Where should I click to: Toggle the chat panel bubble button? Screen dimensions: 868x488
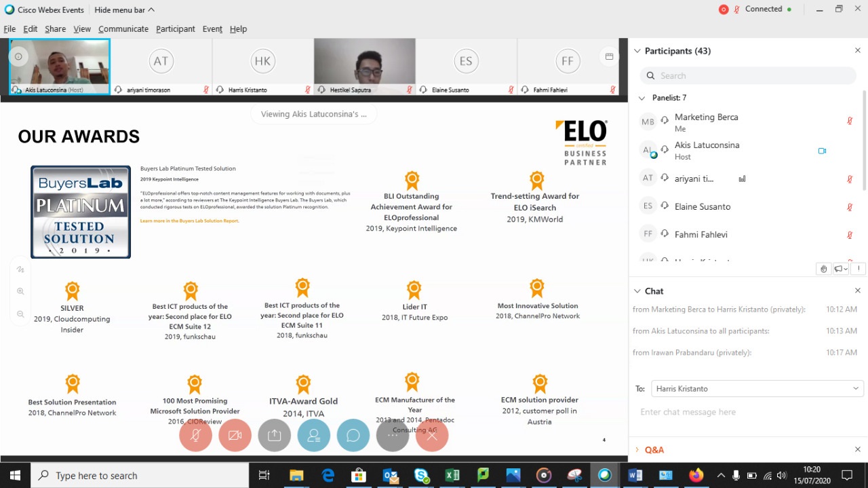tap(353, 435)
